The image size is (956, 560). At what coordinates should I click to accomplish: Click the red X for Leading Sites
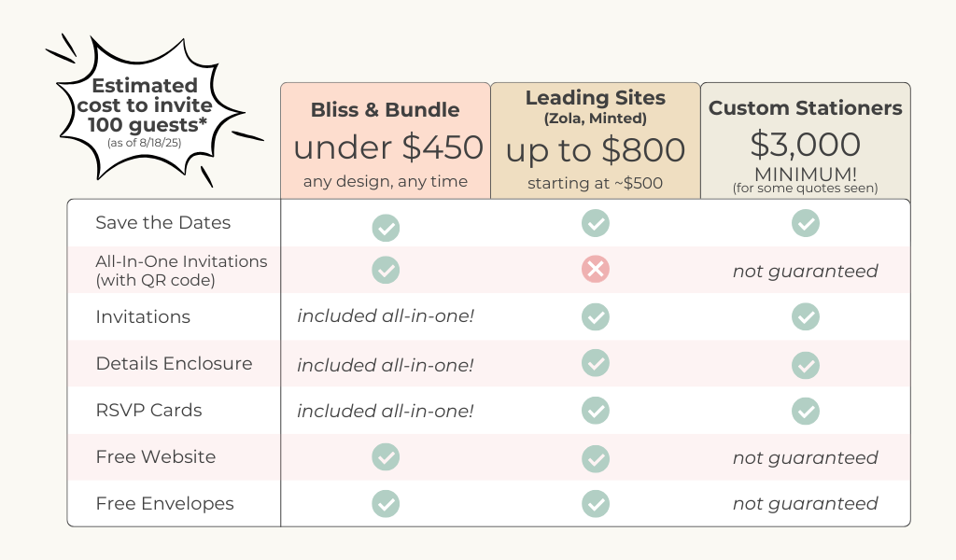(x=596, y=270)
